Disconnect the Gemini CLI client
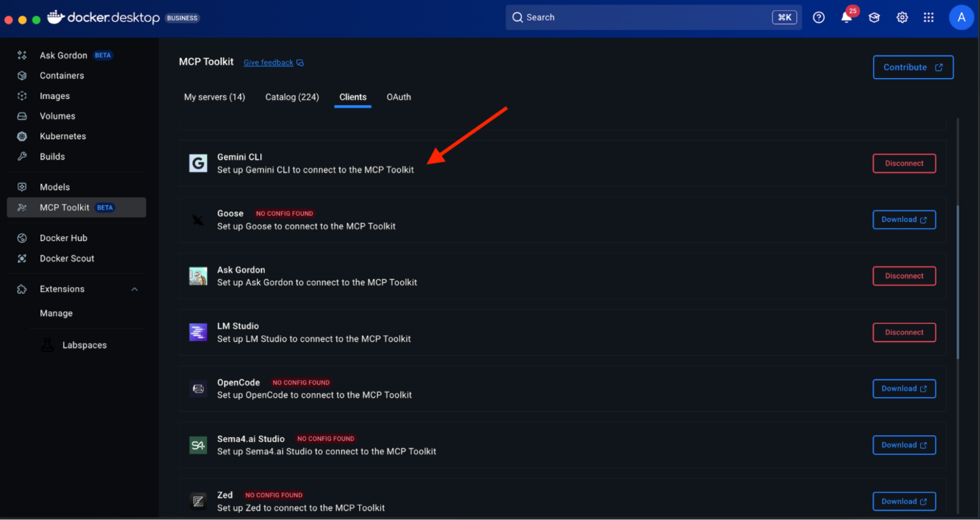This screenshot has width=980, height=520. (904, 163)
